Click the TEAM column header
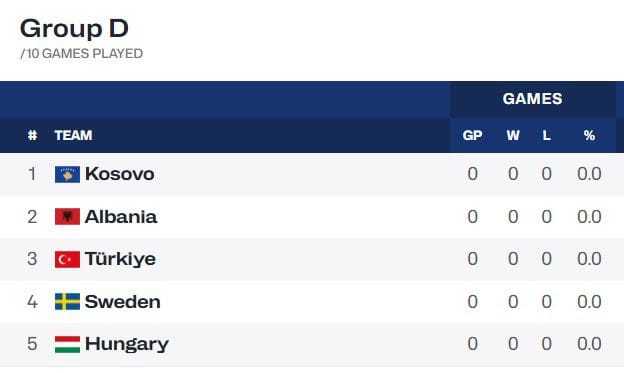The image size is (624, 373). (x=73, y=135)
